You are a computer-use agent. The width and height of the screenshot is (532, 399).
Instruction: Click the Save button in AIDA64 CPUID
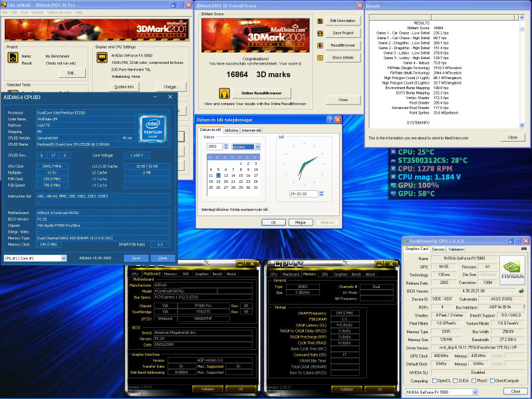[x=136, y=258]
